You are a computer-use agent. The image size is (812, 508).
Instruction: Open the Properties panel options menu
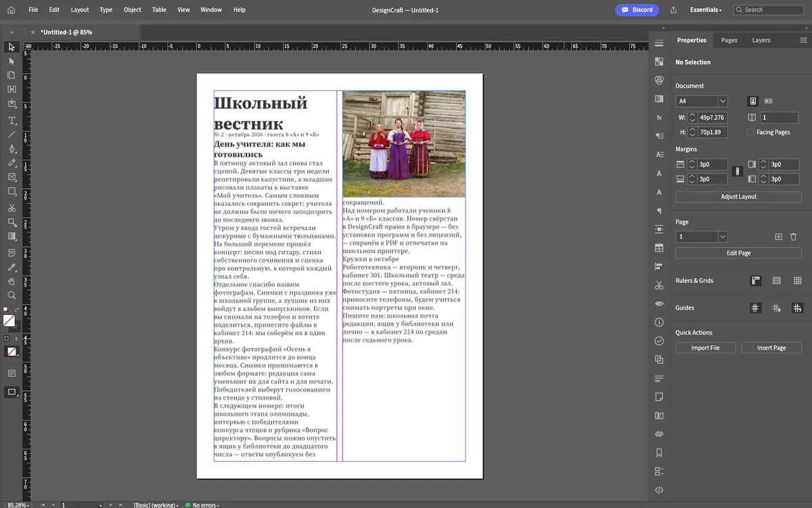coord(803,40)
